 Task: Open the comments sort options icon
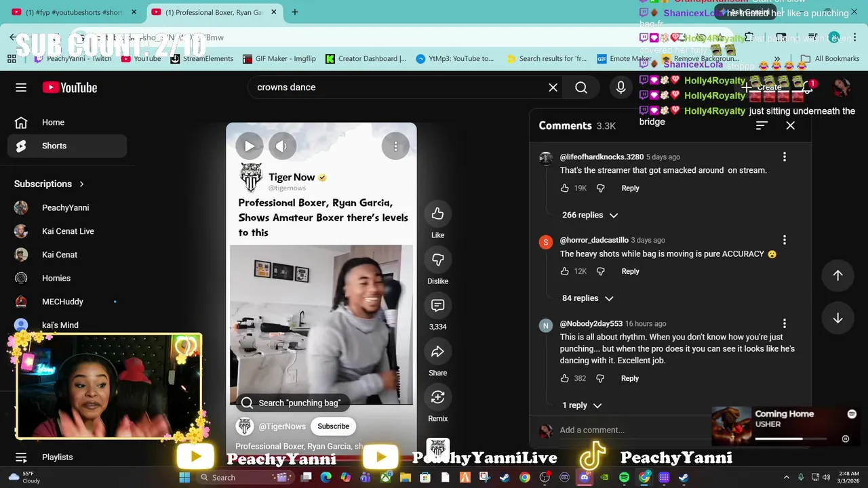(x=762, y=125)
